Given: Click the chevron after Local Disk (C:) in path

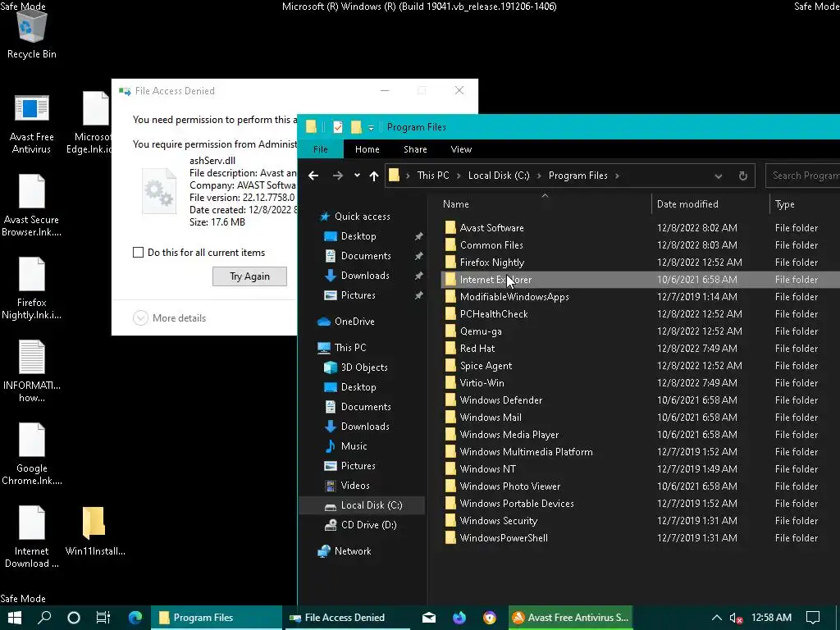Looking at the screenshot, I should tap(539, 176).
